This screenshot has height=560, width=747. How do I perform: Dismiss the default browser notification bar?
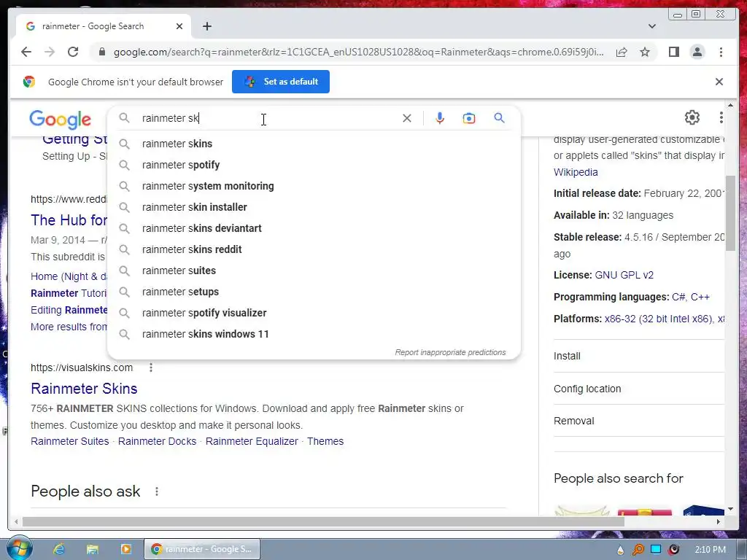(719, 82)
